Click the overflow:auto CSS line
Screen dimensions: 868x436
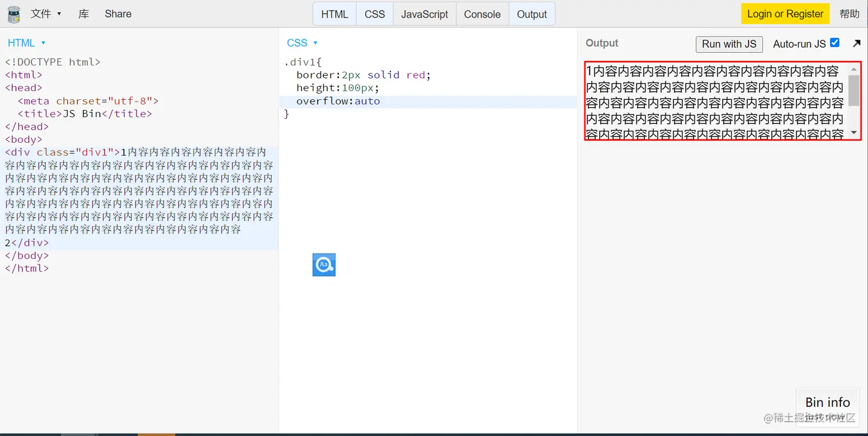click(338, 101)
